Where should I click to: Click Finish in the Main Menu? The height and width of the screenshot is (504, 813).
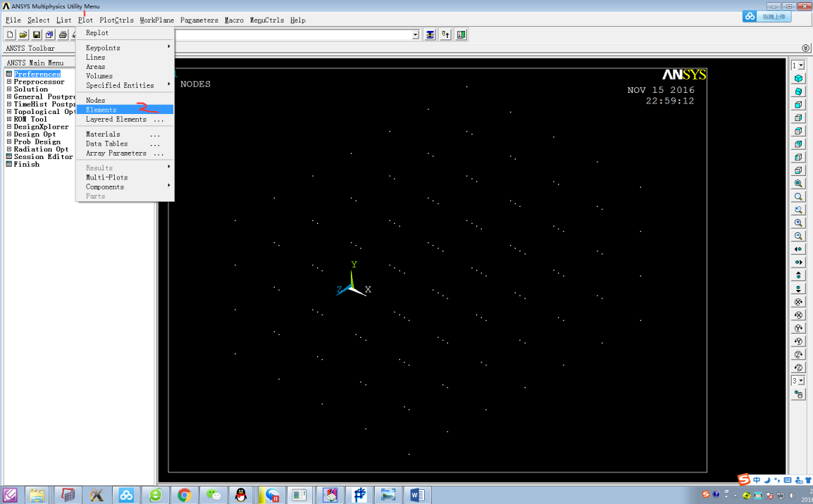click(26, 164)
